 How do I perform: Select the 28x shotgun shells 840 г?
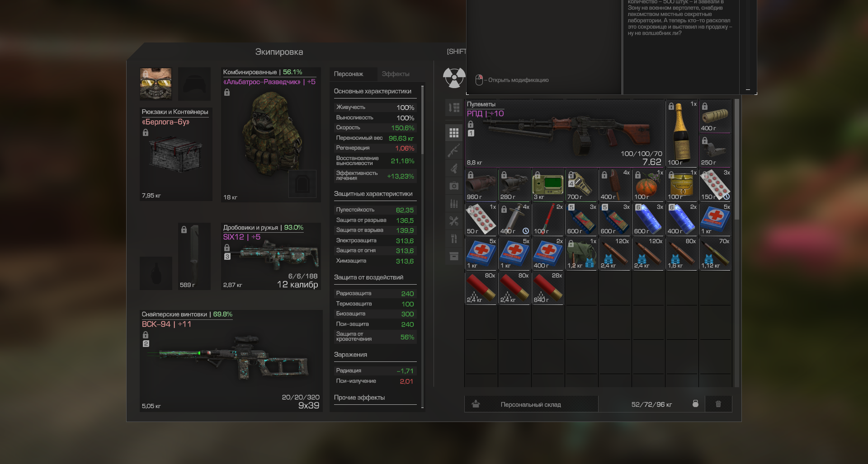coord(548,288)
